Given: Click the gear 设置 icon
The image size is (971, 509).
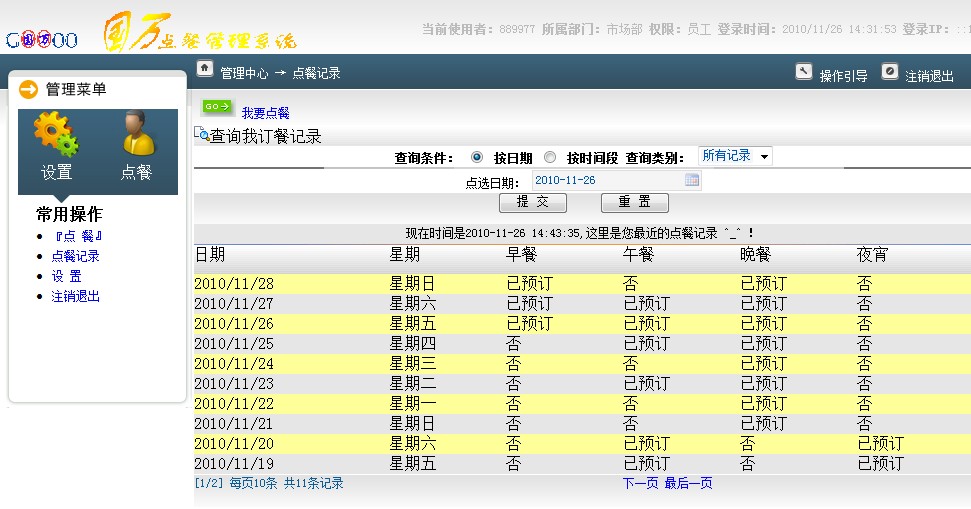Looking at the screenshot, I should tap(56, 136).
